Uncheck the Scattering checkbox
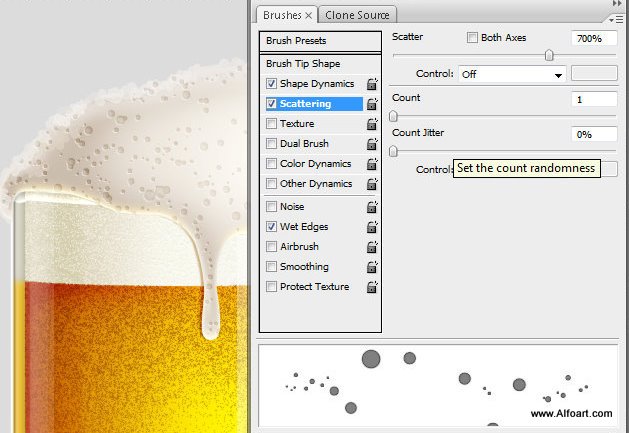Viewport: 629px width, 433px height. (x=271, y=104)
